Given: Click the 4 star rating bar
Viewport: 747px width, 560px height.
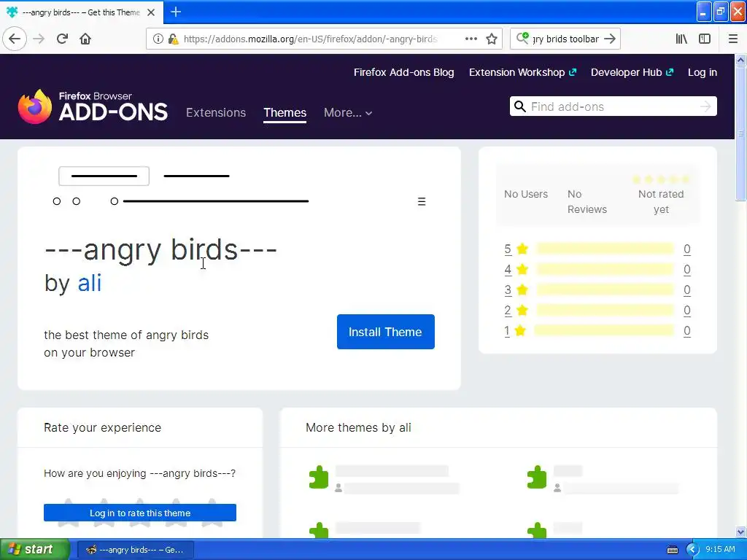Looking at the screenshot, I should (605, 270).
